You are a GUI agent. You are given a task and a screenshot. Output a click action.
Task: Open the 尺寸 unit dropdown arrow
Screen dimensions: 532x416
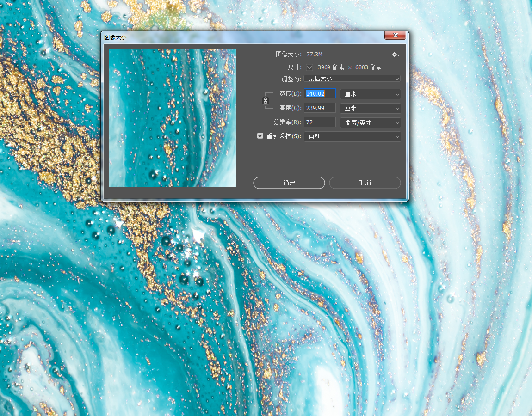(309, 67)
